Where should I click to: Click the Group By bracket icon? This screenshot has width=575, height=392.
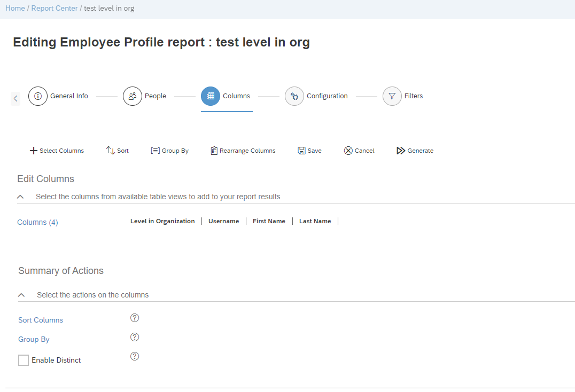click(155, 151)
